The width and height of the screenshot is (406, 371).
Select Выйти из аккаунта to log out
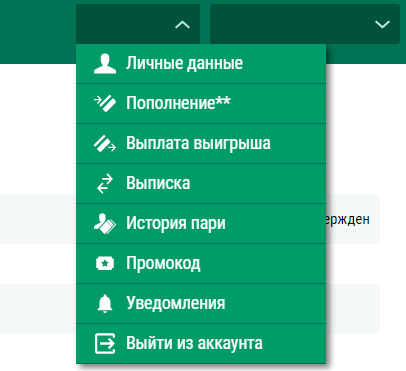pyautogui.click(x=201, y=343)
